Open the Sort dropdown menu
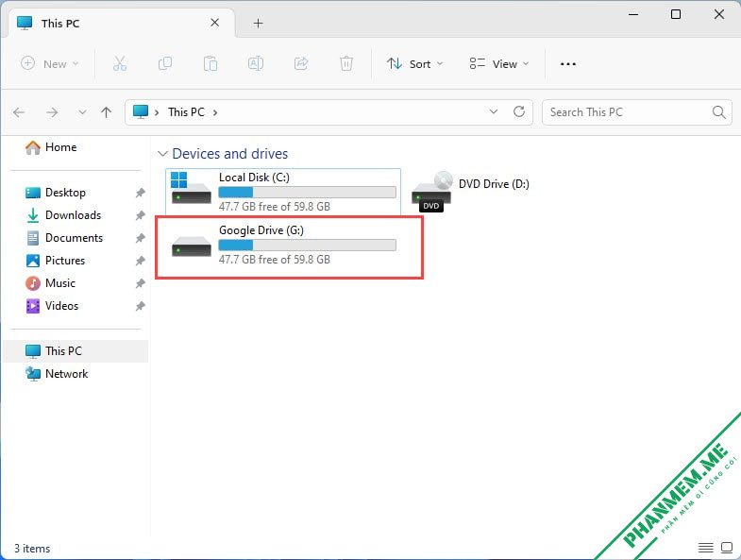741x560 pixels. 414,63
